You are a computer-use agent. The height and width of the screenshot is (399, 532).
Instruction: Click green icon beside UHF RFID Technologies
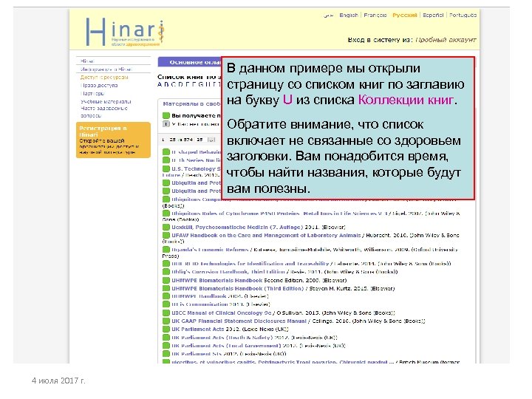click(x=166, y=264)
